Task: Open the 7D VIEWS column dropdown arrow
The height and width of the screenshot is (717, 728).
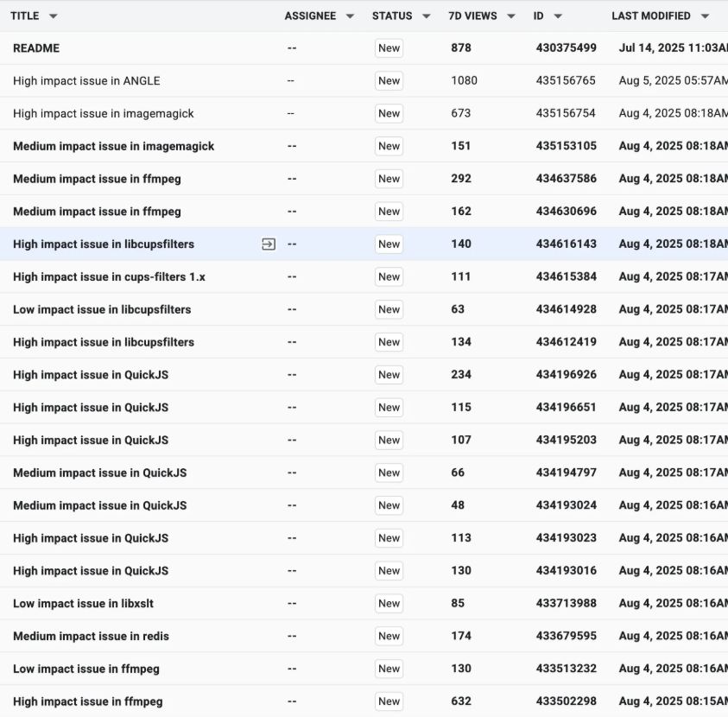Action: pyautogui.click(x=511, y=16)
